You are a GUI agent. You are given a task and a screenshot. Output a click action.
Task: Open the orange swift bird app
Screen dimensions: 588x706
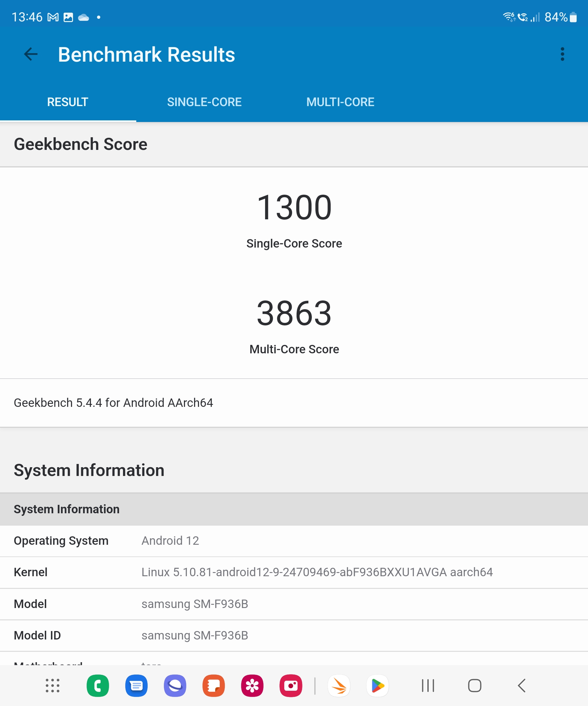tap(339, 686)
